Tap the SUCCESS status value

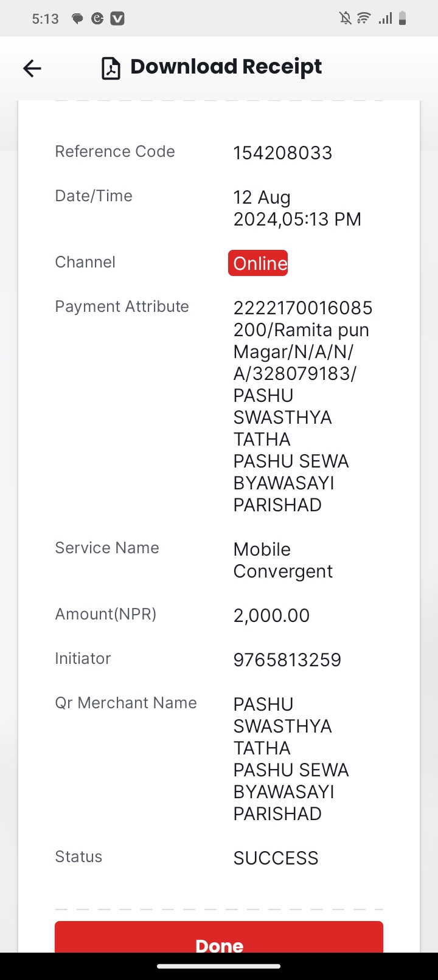(276, 858)
